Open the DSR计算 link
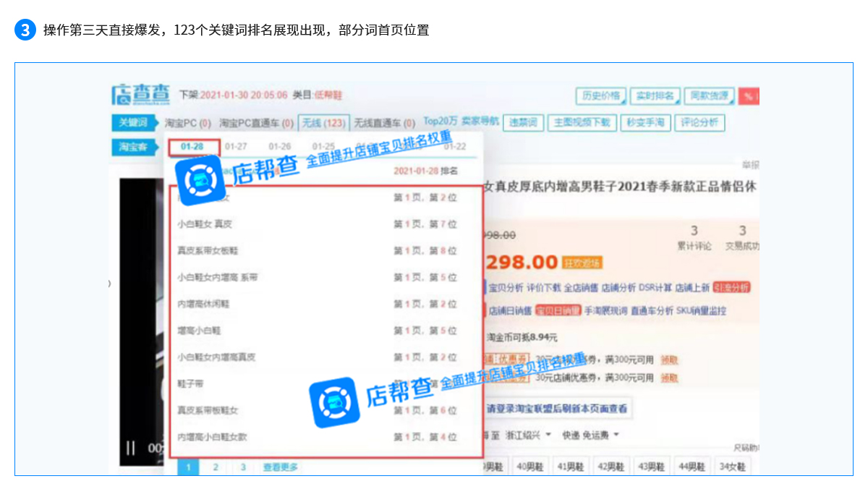The image size is (868, 497). pyautogui.click(x=655, y=287)
